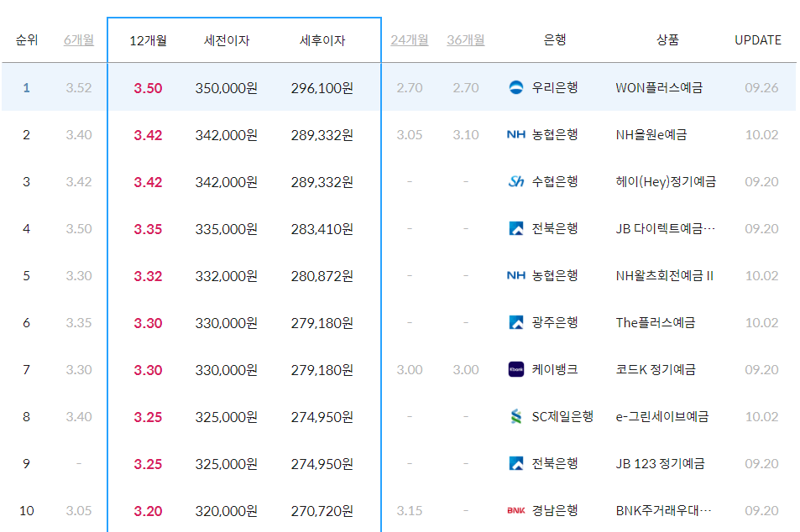Click 전북은행 in the JB 123 정기예금 row
The height and width of the screenshot is (532, 800).
coord(555,463)
